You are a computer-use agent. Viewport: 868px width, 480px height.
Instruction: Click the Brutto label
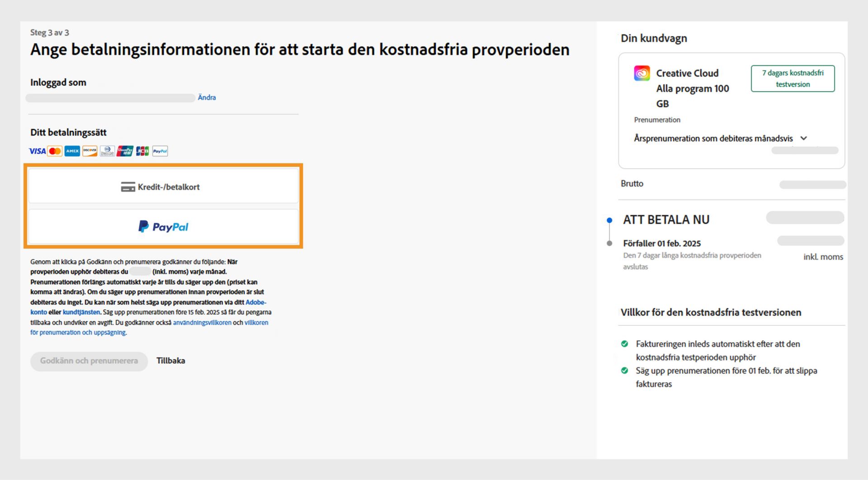pyautogui.click(x=632, y=184)
